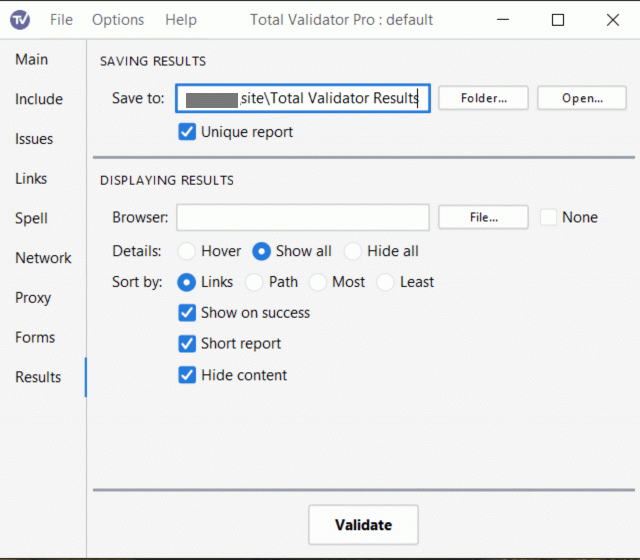The width and height of the screenshot is (640, 560).
Task: Click the Total Validator logo icon
Action: tap(20, 20)
